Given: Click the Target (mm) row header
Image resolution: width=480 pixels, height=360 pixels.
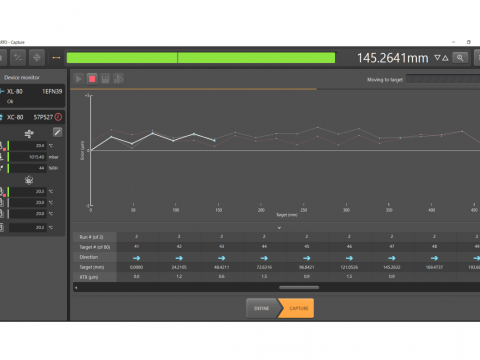Looking at the screenshot, I should click(x=95, y=267).
